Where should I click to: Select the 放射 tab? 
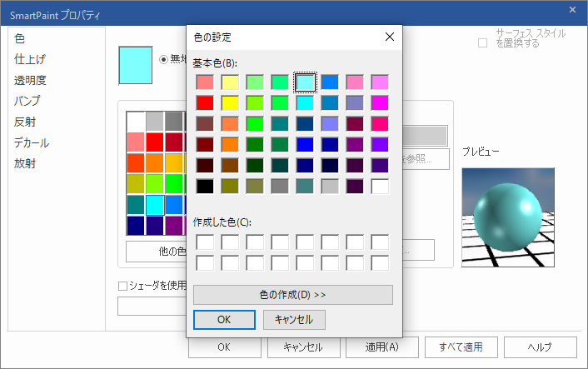[25, 163]
